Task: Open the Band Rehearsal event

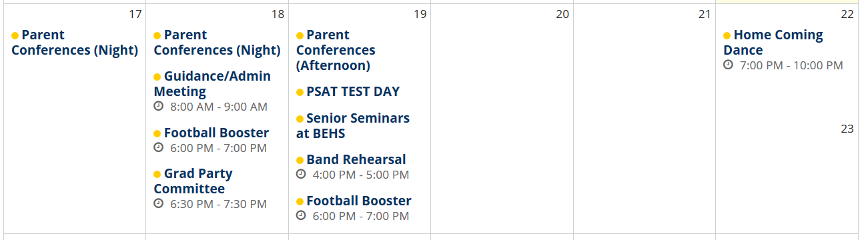Action: [356, 160]
